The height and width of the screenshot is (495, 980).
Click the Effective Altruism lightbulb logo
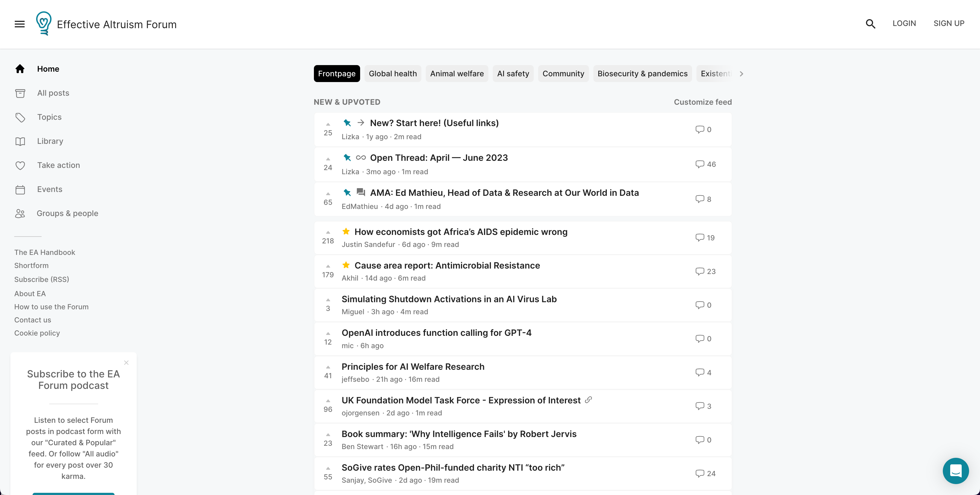(43, 24)
